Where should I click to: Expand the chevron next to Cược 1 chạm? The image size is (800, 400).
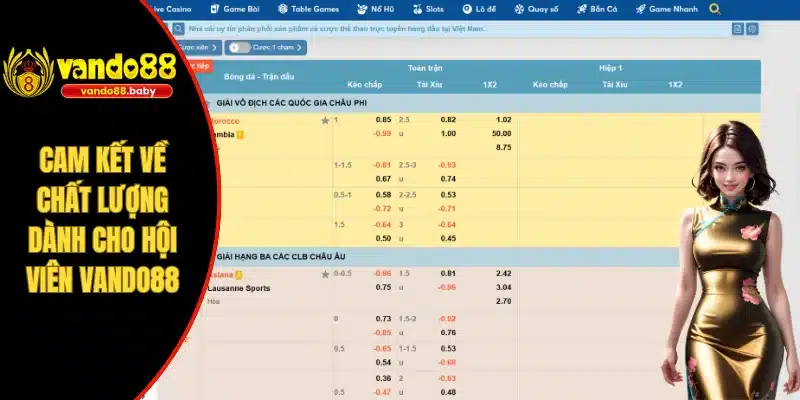coord(299,47)
